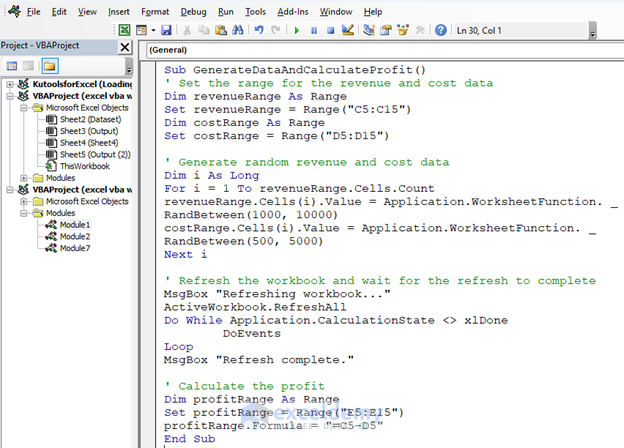Screen dimensions: 624x448
Task: Open the Format menu
Action: pyautogui.click(x=155, y=12)
